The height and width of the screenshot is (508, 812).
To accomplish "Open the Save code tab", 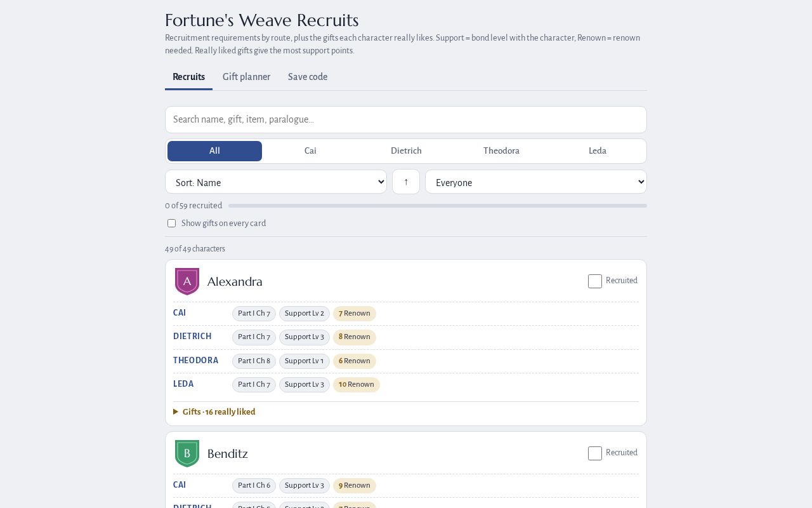I will 308,77.
